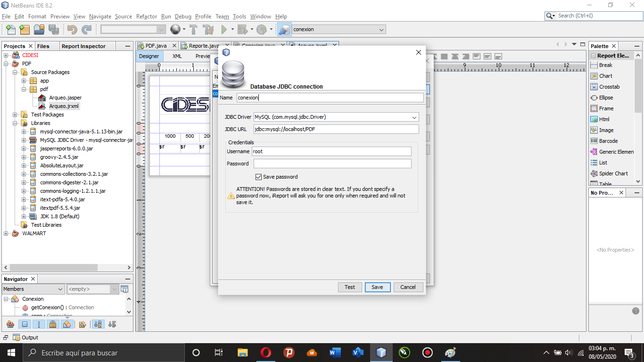Viewport: 644px width, 362px height.
Task: Toggle Show Static Members filter in Navigator
Action: [39, 324]
